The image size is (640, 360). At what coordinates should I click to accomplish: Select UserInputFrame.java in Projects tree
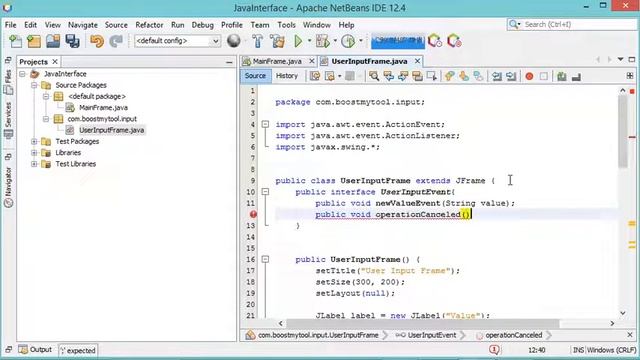(111, 130)
